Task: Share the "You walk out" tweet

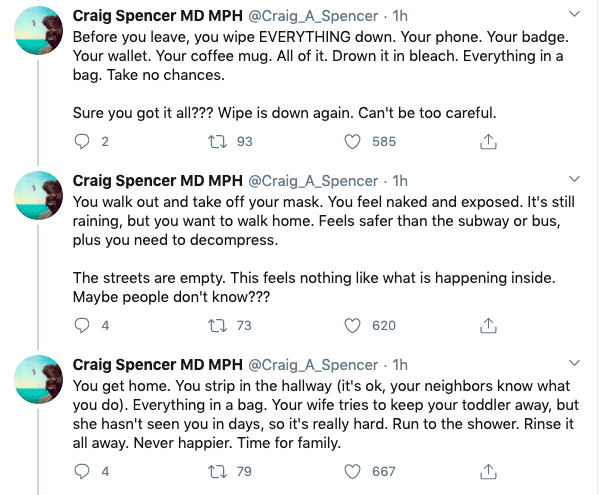Action: tap(489, 325)
